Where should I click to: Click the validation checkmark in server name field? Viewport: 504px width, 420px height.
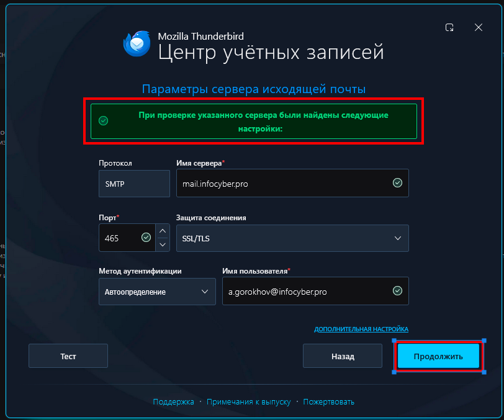point(398,183)
